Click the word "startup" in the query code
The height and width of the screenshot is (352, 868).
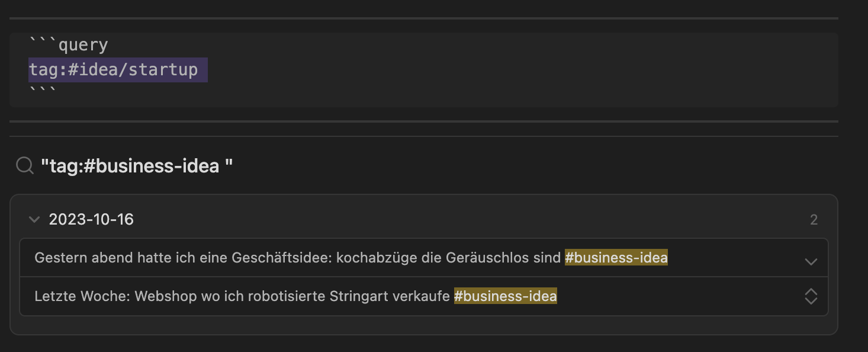click(x=163, y=70)
